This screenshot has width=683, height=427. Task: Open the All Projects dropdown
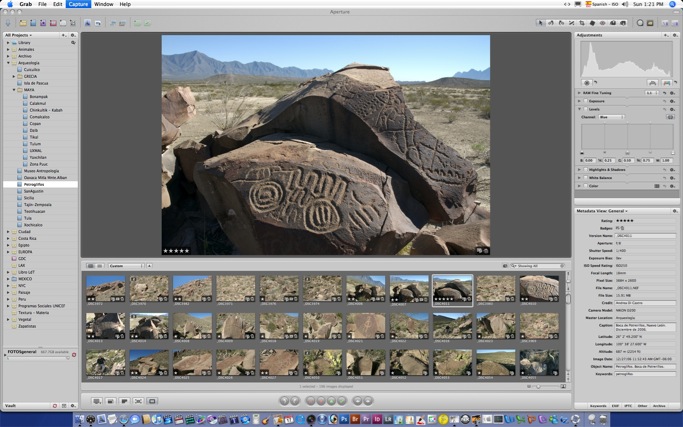point(18,35)
